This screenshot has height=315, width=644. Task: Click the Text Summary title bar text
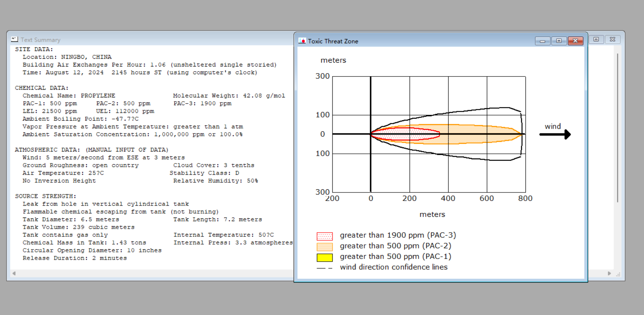tap(41, 40)
